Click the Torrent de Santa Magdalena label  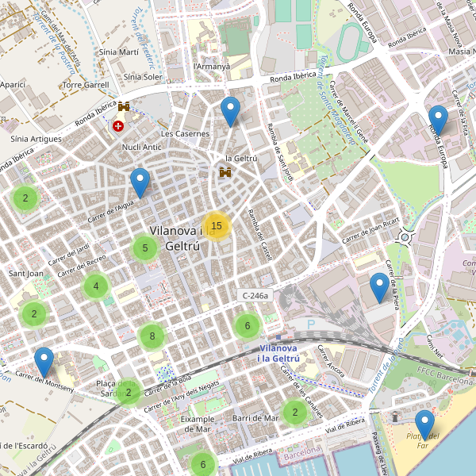pos(338,100)
